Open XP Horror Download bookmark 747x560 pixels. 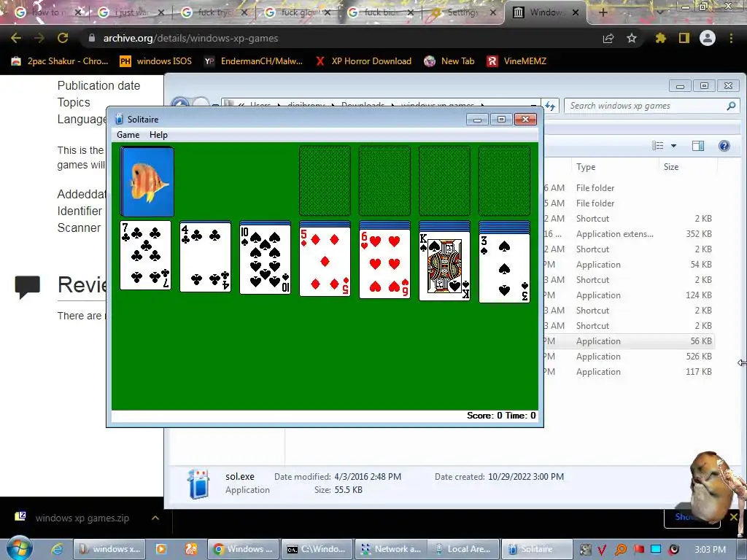click(x=363, y=61)
